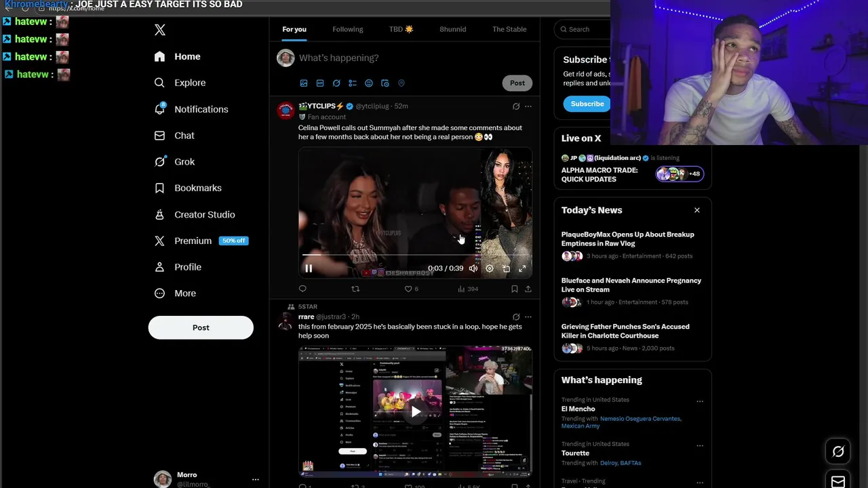Open the floating Grok button
The height and width of the screenshot is (488, 868).
tap(838, 451)
